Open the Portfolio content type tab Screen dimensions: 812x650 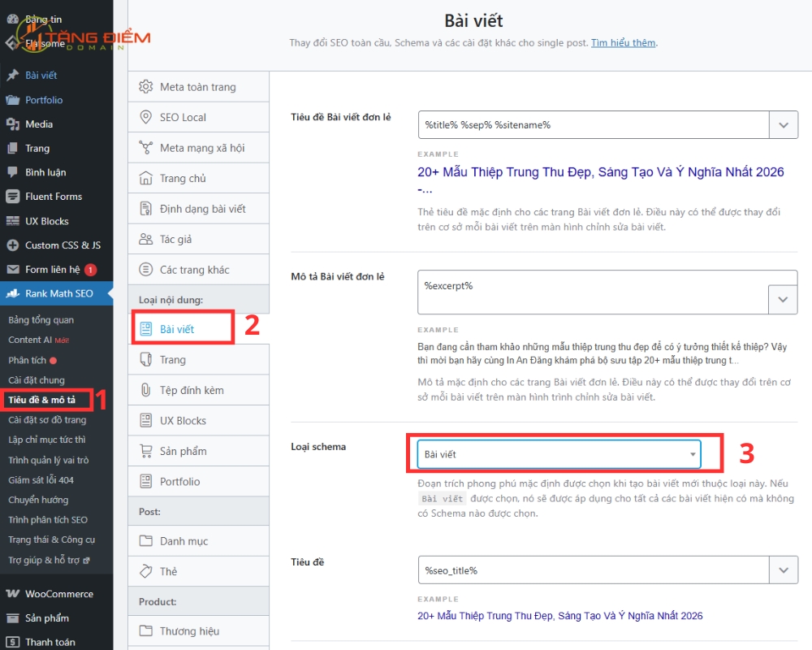tap(199, 482)
